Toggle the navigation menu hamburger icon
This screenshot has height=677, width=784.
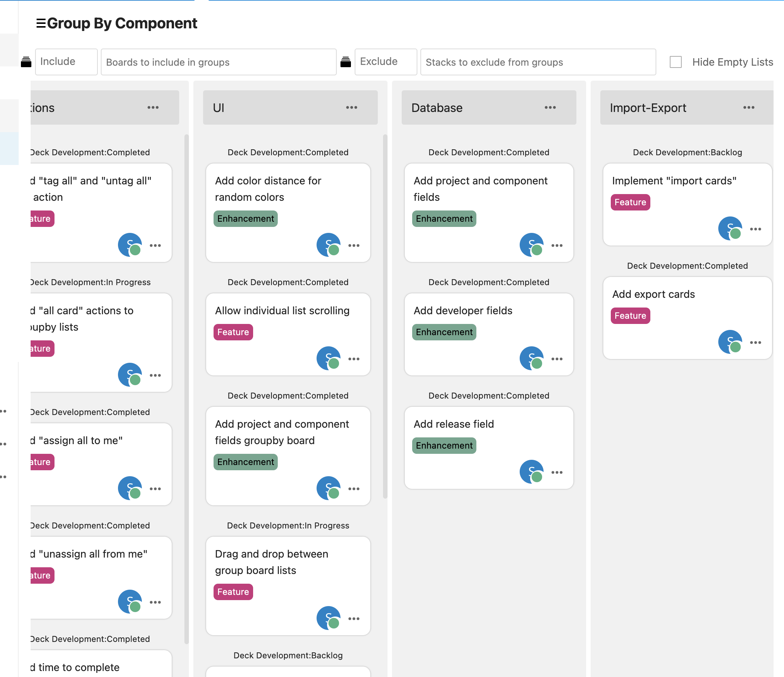click(x=41, y=24)
